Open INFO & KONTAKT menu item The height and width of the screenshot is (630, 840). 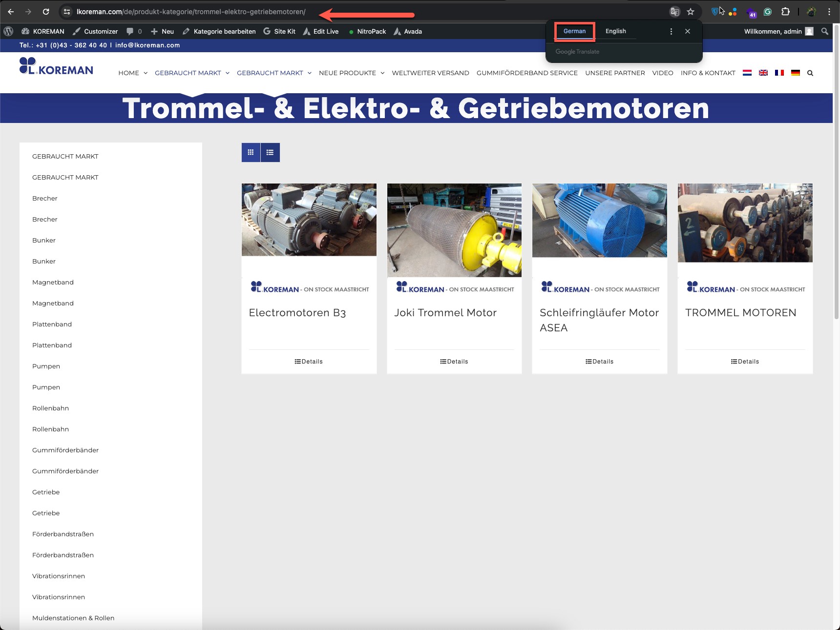[708, 73]
